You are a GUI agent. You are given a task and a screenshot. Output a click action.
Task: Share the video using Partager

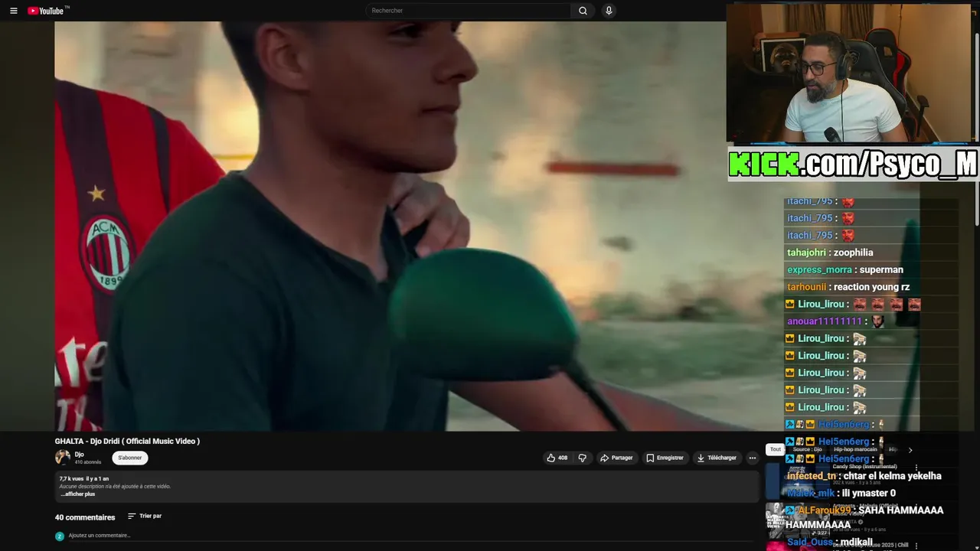coord(616,458)
